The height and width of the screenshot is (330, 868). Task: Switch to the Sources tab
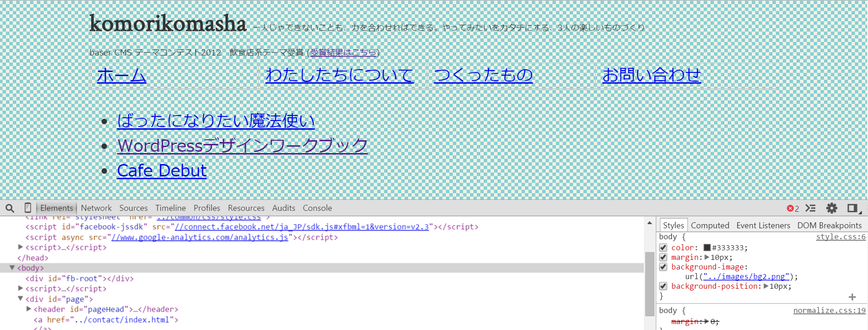click(x=133, y=208)
